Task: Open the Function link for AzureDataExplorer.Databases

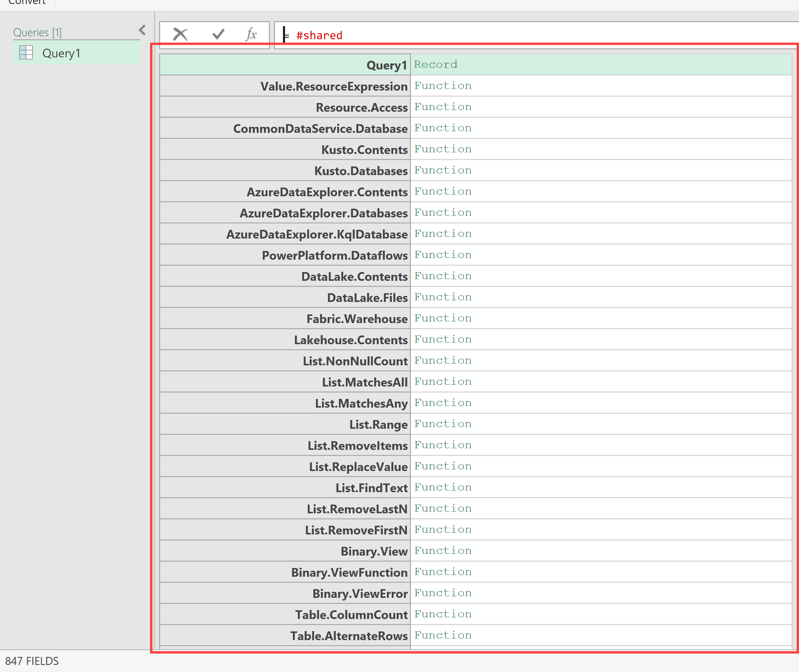Action: pos(443,213)
